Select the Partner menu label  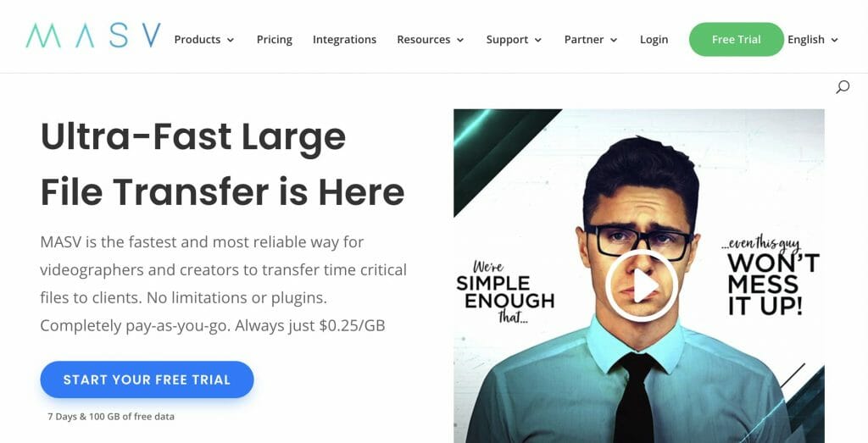[x=584, y=40]
